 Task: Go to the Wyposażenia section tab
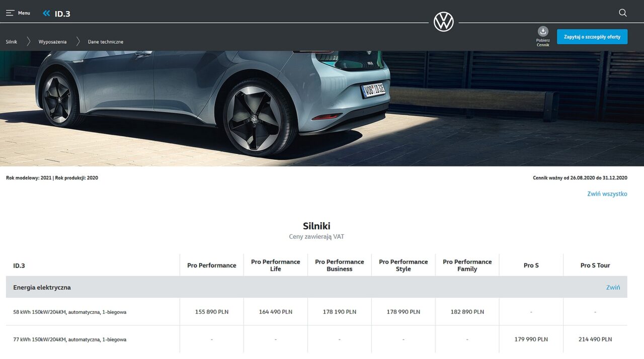pos(52,42)
